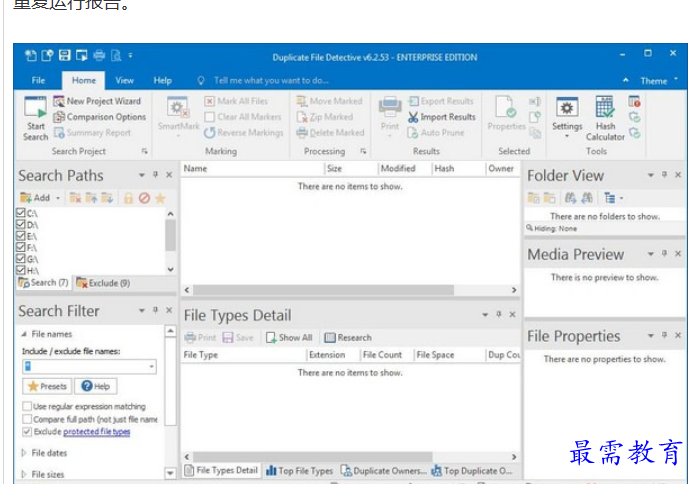Select the Duplicate Owners tab

tap(383, 471)
